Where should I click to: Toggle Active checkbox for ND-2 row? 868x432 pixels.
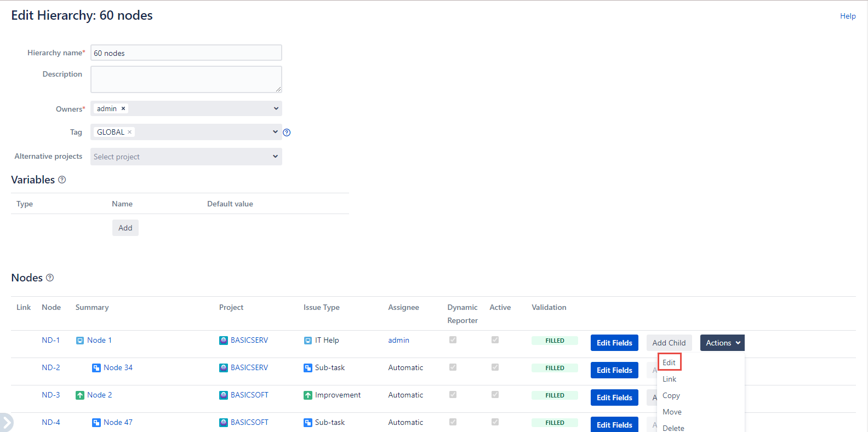pyautogui.click(x=495, y=367)
